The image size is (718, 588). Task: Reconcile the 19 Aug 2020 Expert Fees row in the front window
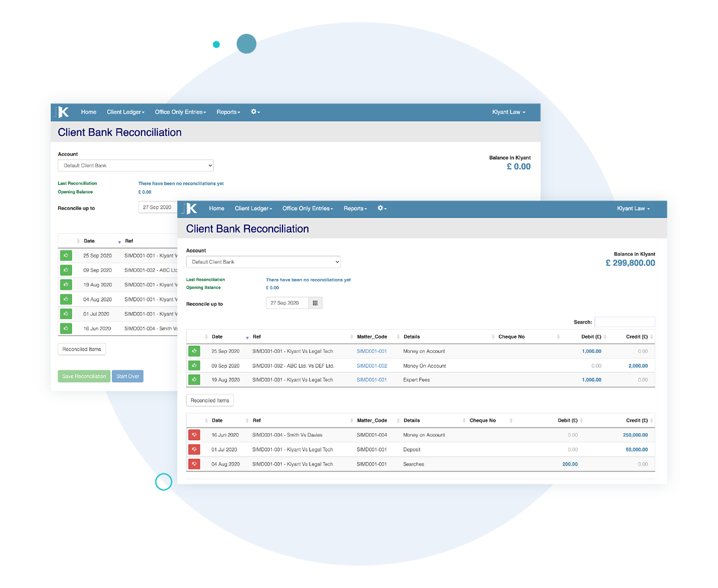click(x=194, y=379)
